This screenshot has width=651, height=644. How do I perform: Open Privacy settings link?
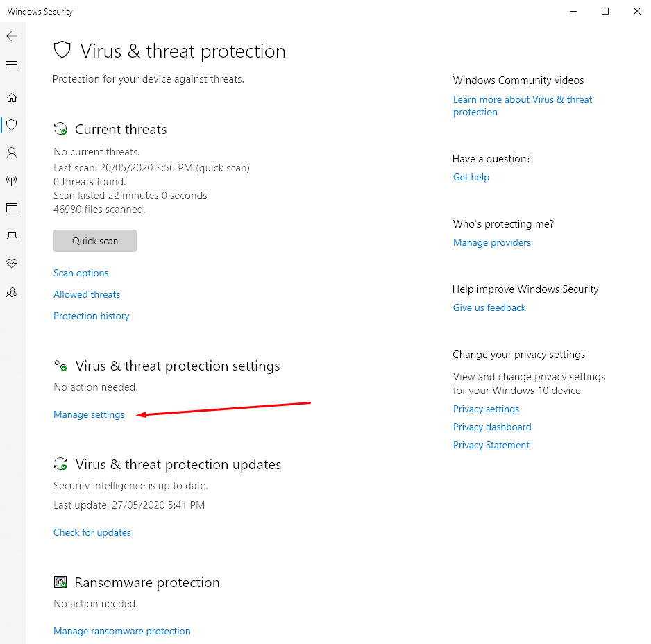pyautogui.click(x=487, y=409)
